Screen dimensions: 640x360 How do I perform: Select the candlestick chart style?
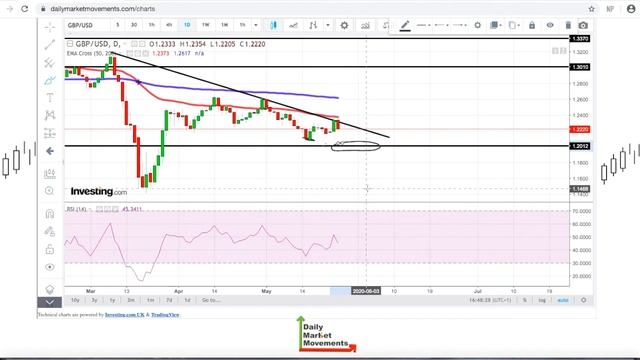(273, 25)
